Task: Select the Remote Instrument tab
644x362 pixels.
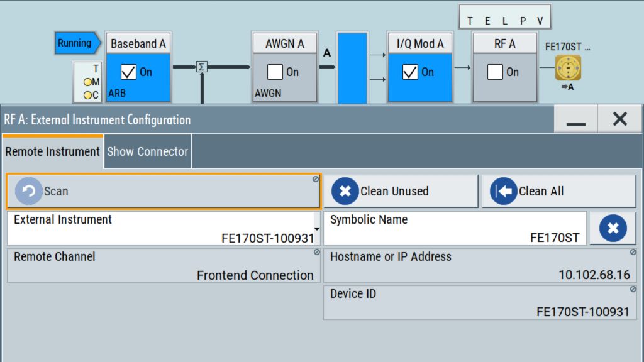Action: point(53,151)
